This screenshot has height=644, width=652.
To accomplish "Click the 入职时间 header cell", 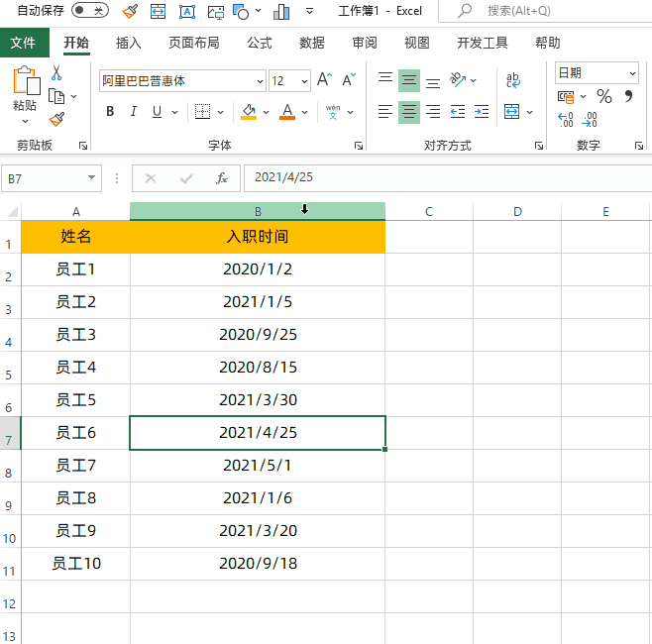I will (x=258, y=237).
